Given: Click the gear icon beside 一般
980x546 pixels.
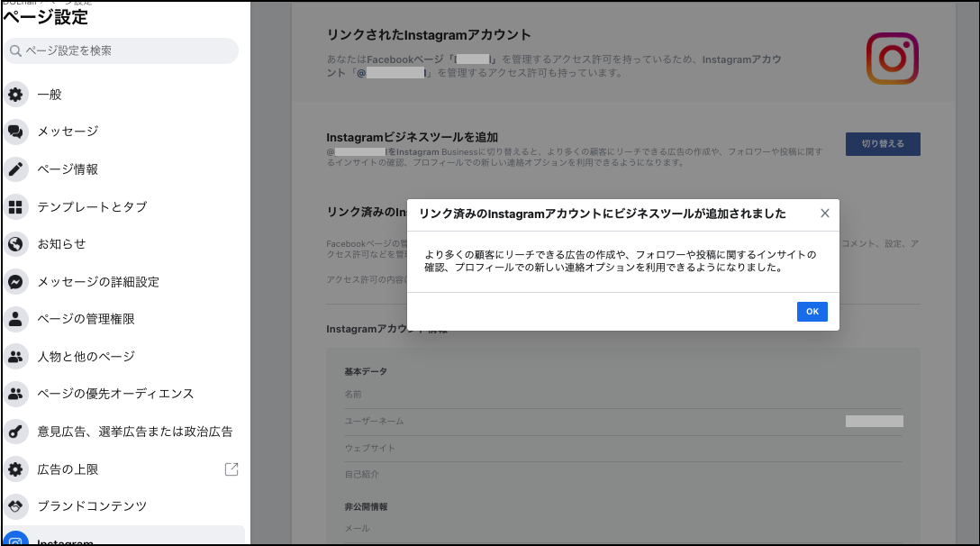Looking at the screenshot, I should click(15, 95).
